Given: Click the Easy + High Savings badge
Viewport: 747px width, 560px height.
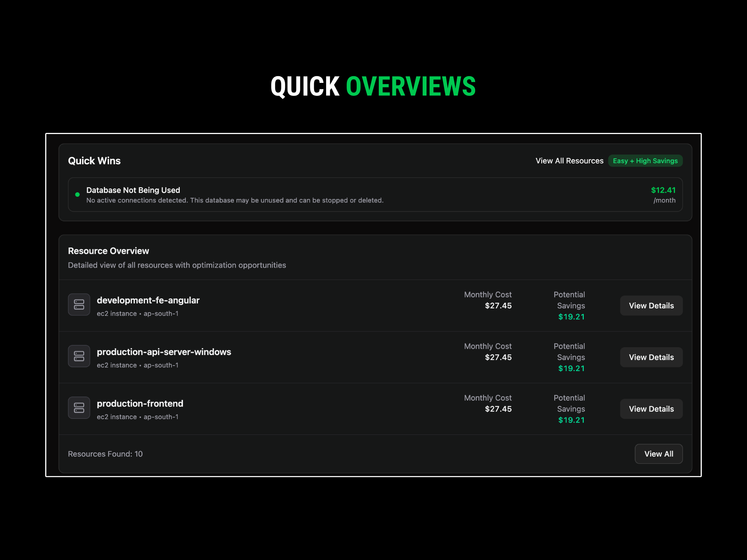Looking at the screenshot, I should click(645, 161).
